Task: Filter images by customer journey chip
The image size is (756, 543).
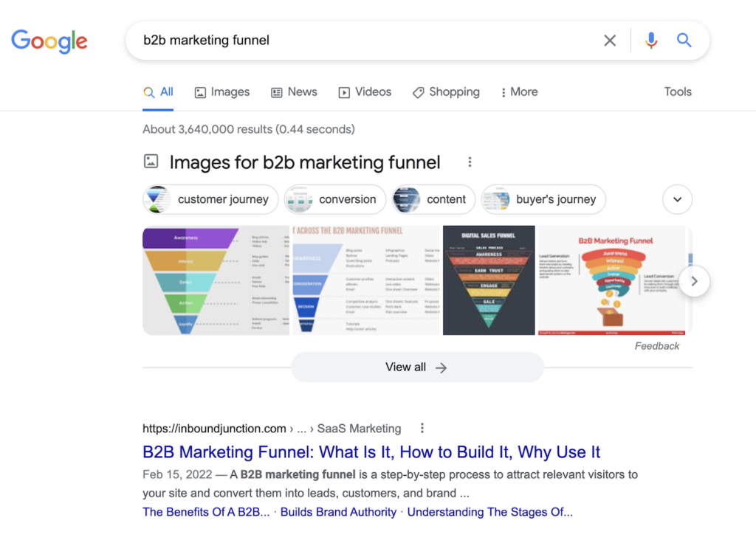Action: 210,199
